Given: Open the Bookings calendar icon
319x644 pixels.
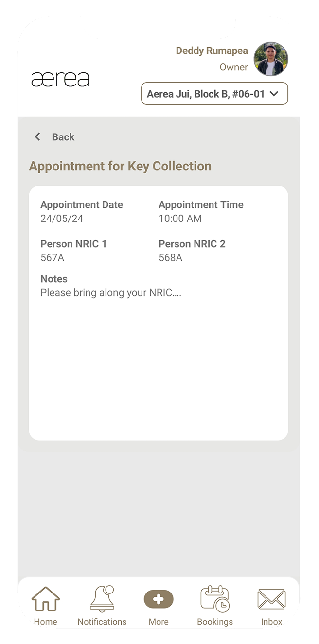Looking at the screenshot, I should [x=215, y=599].
